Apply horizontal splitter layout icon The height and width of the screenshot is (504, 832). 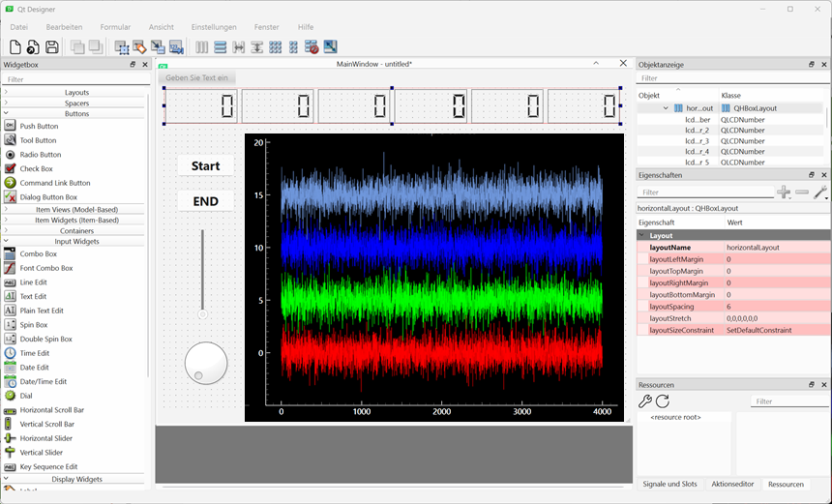pos(239,47)
